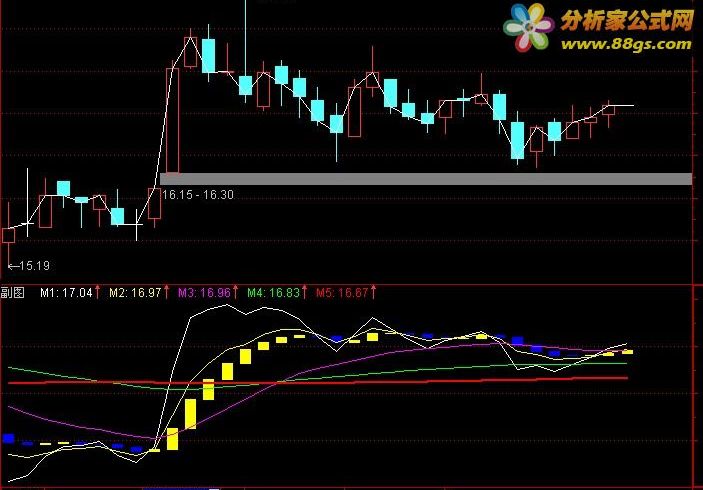Select the gray 16.15-16.30 support zone band
The image size is (703, 490).
(426, 179)
